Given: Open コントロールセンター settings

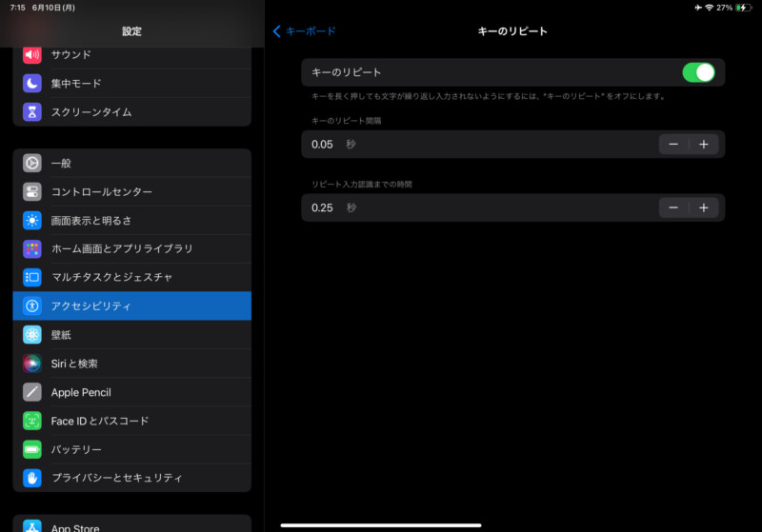Looking at the screenshot, I should pos(132,191).
